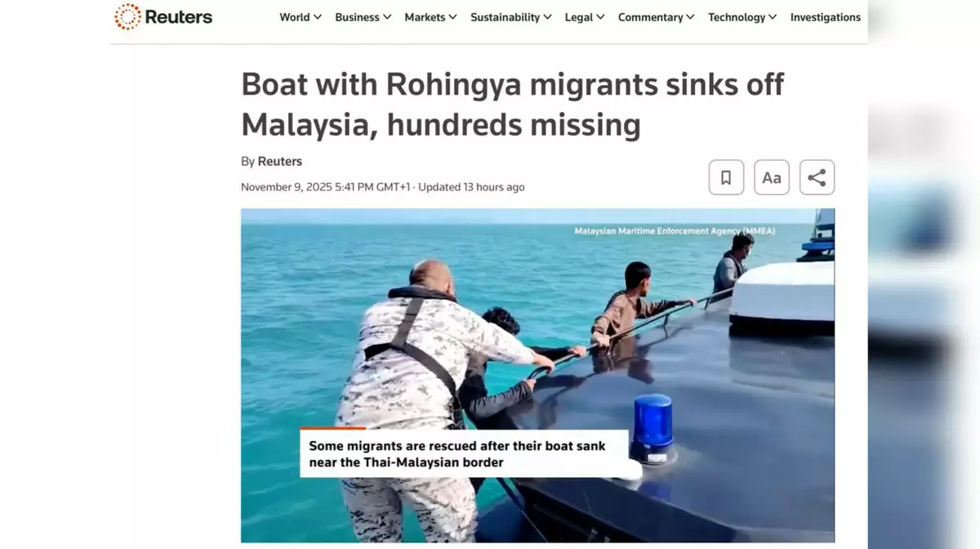This screenshot has height=549, width=980.
Task: Open the Sustainability menu
Action: [x=511, y=17]
